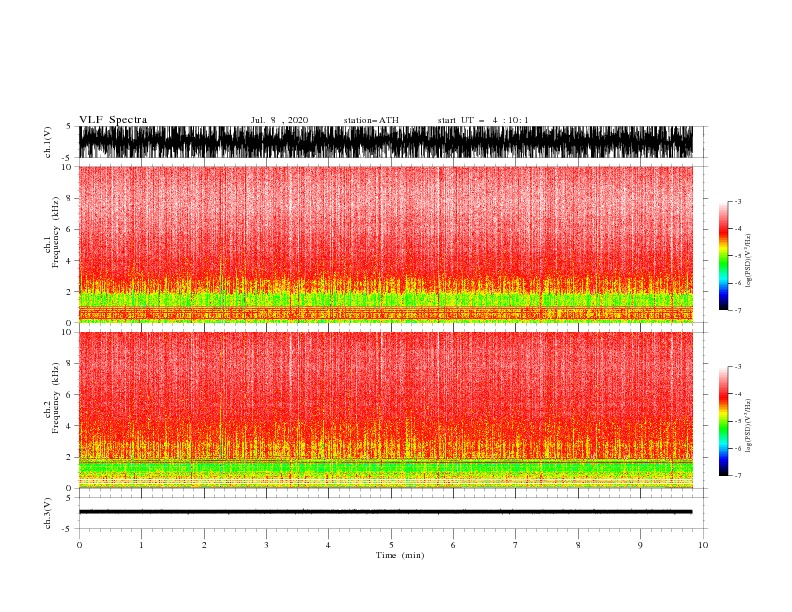Click time-axis tick label "7"
Viewport: 792px width, 612px height.
(516, 545)
